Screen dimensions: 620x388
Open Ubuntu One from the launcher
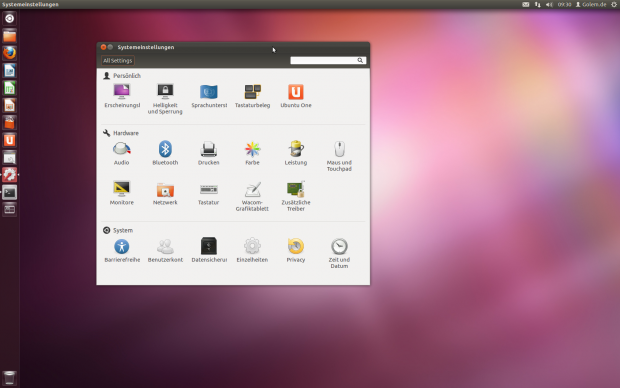9,140
